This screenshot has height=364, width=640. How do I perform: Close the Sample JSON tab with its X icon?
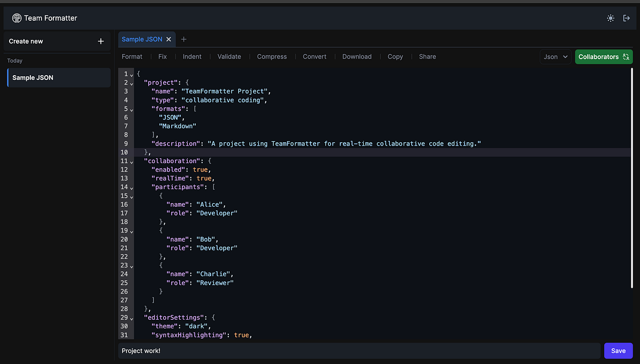[x=169, y=39]
